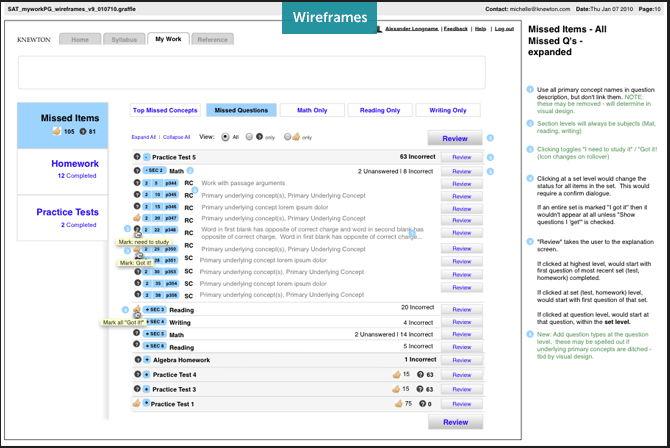Screen dimensions: 670x448
Task: Click the status icon beside Algebra Homework
Action: [x=137, y=358]
